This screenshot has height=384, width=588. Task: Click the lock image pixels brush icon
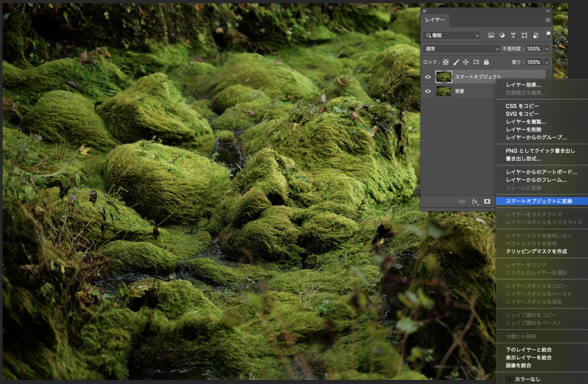coord(456,62)
